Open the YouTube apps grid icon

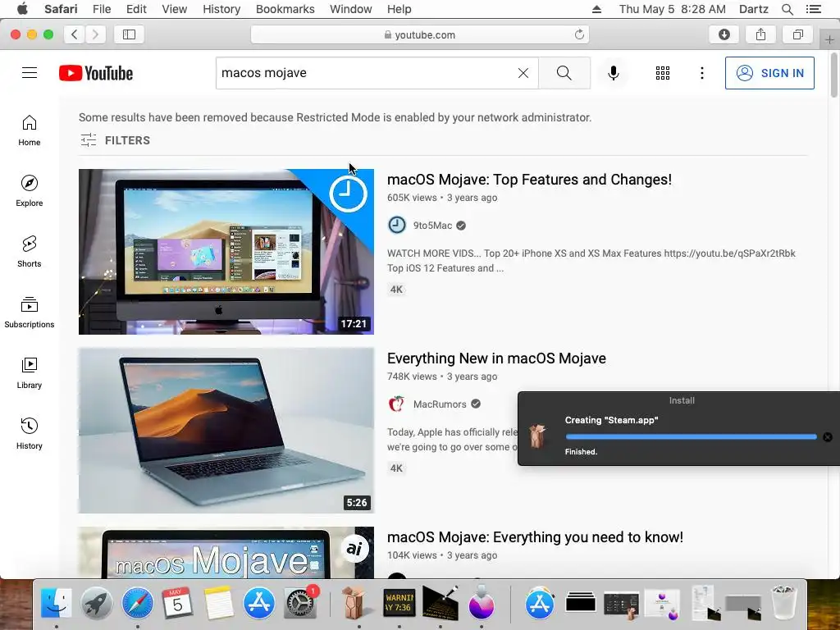(663, 73)
